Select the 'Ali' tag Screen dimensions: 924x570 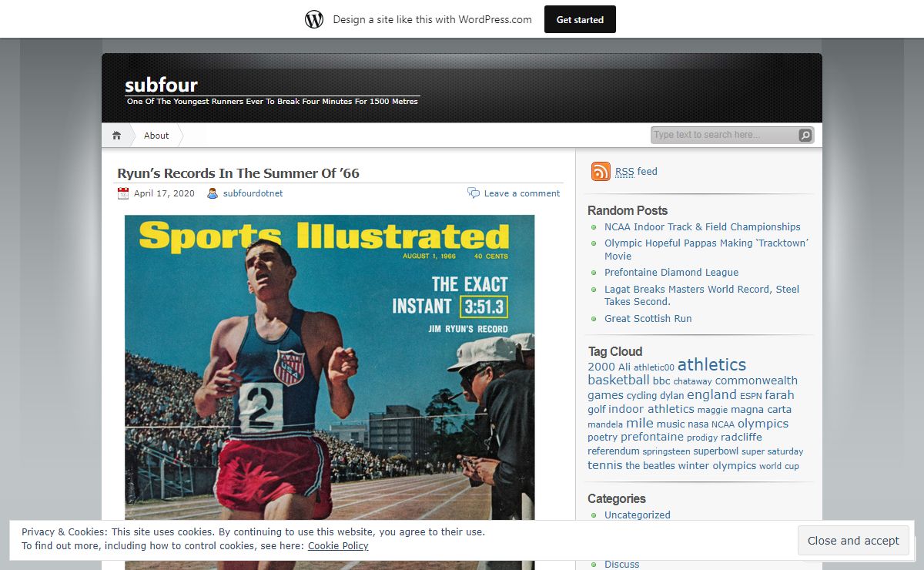[624, 367]
